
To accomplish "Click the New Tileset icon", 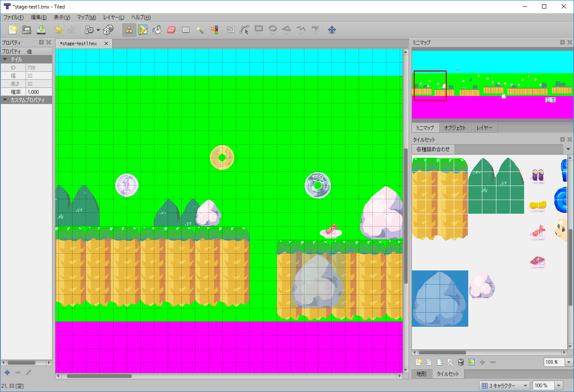I will click(x=418, y=362).
